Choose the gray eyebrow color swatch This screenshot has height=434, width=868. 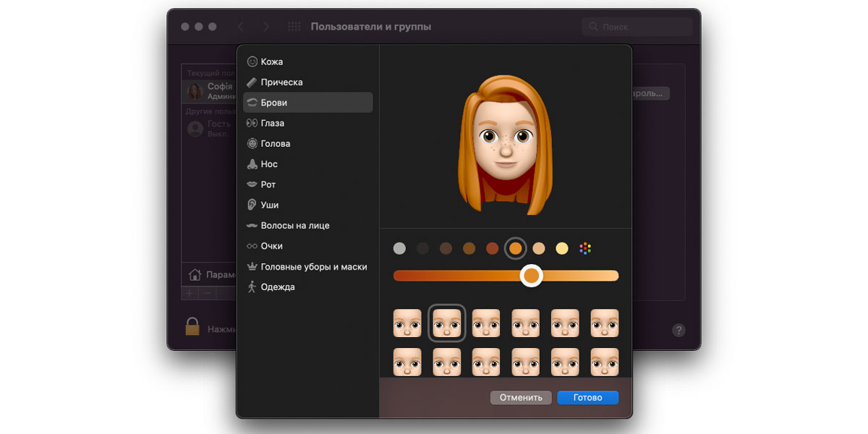point(399,249)
